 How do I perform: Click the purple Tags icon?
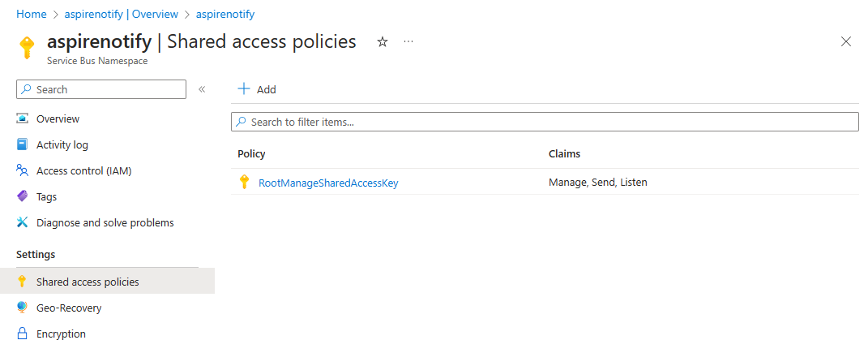click(22, 196)
